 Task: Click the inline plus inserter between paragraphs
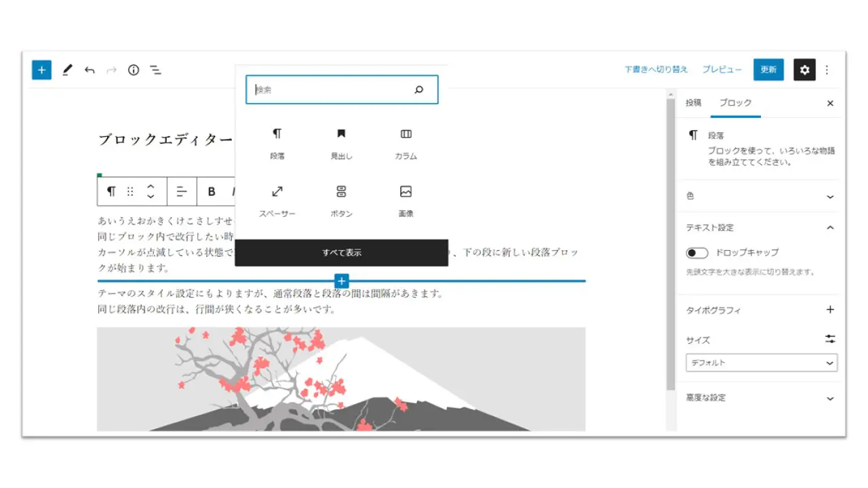point(342,281)
